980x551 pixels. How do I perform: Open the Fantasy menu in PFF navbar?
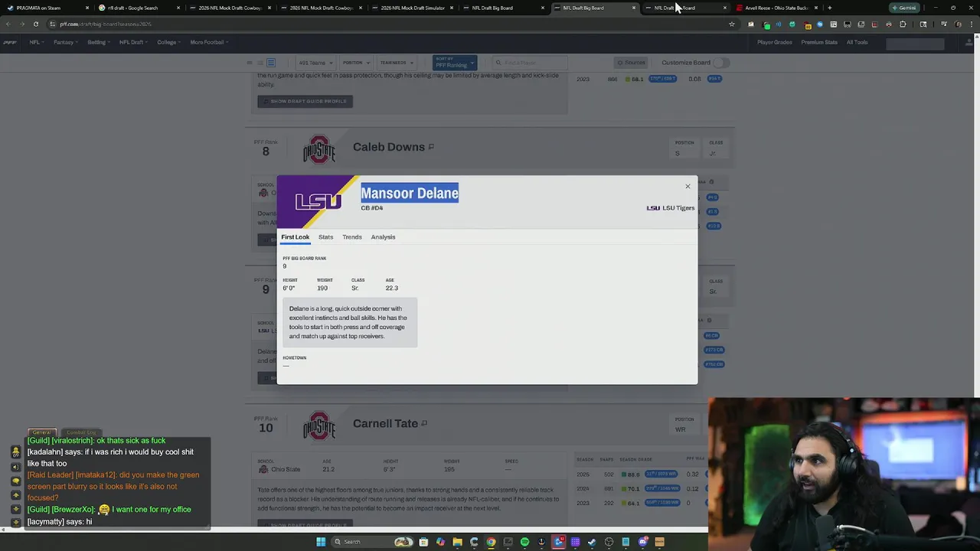click(x=65, y=42)
